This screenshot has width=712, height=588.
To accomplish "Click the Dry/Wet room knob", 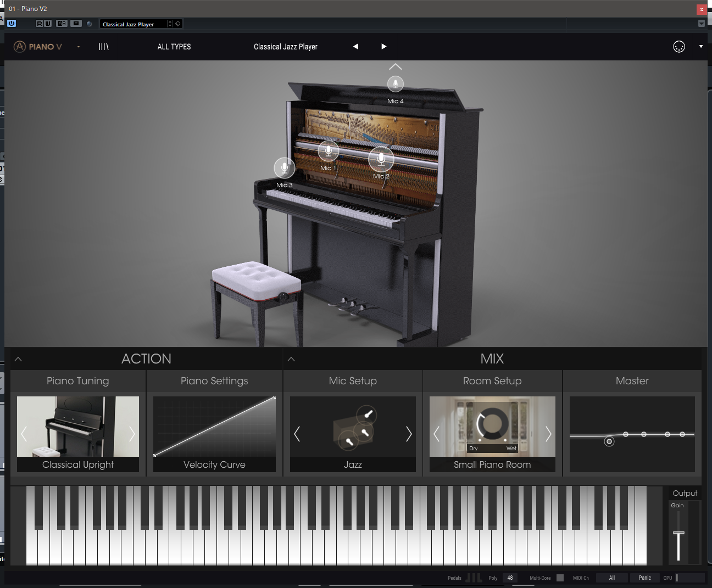I will pyautogui.click(x=492, y=424).
